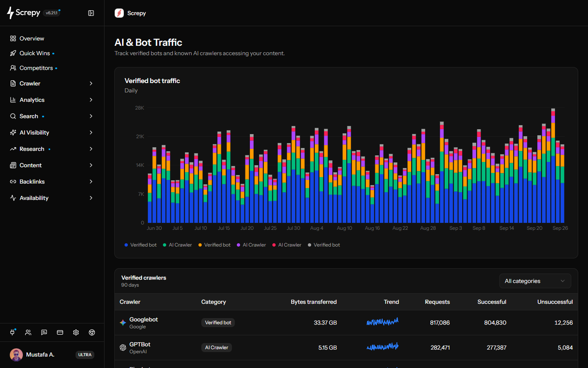
Task: Sort table by Bytes transferred column
Action: click(314, 302)
